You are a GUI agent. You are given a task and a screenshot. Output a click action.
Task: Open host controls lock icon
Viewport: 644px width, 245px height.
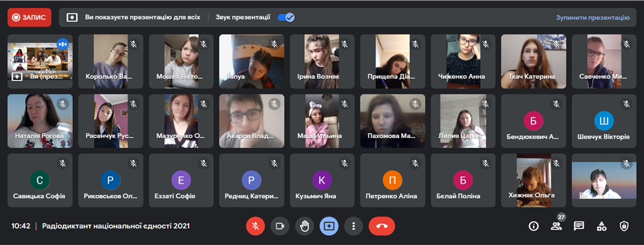[624, 226]
